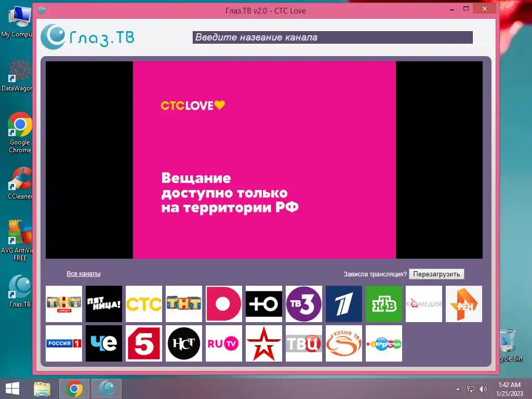The height and width of the screenshot is (399, 532).
Task: Select the pink circle Домашний channel tile
Action: (x=224, y=303)
